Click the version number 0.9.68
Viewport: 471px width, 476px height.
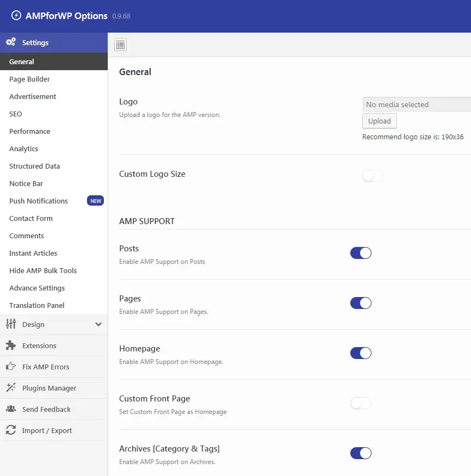pos(121,16)
